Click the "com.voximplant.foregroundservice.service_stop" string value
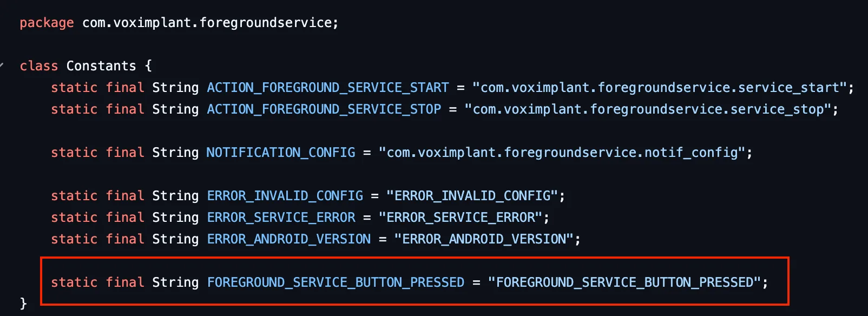Image resolution: width=868 pixels, height=316 pixels. pos(648,109)
